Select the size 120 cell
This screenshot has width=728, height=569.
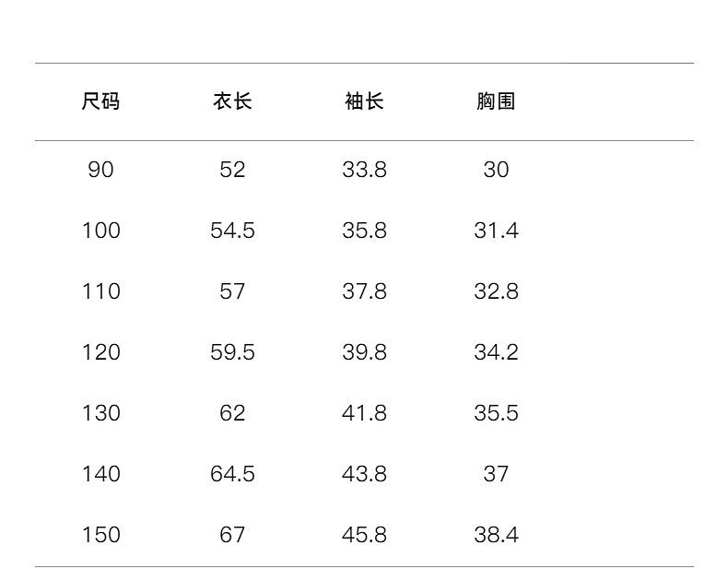pyautogui.click(x=100, y=352)
